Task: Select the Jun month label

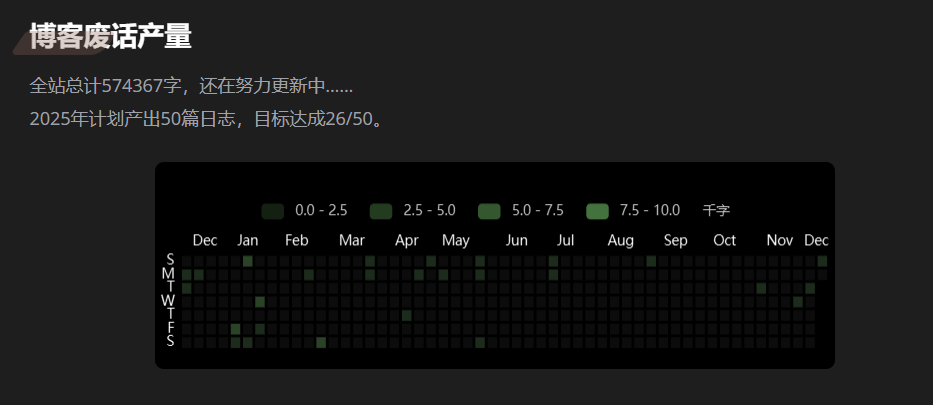Action: coord(516,240)
